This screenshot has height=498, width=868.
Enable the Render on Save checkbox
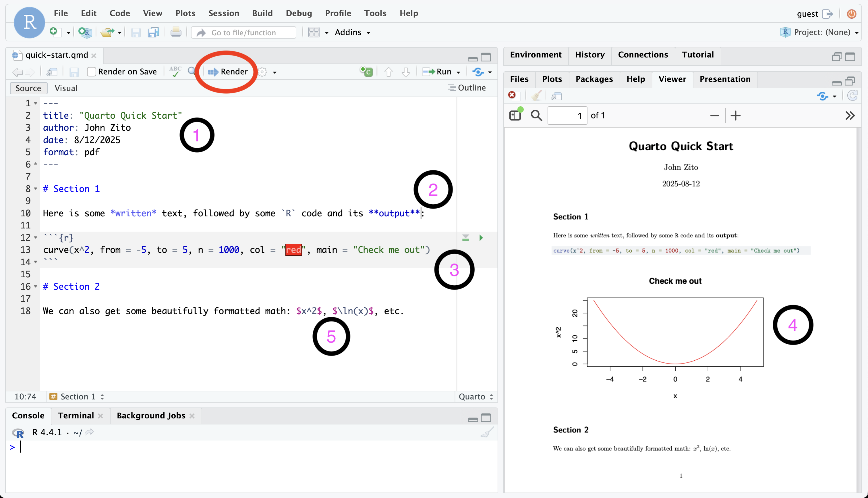[91, 72]
